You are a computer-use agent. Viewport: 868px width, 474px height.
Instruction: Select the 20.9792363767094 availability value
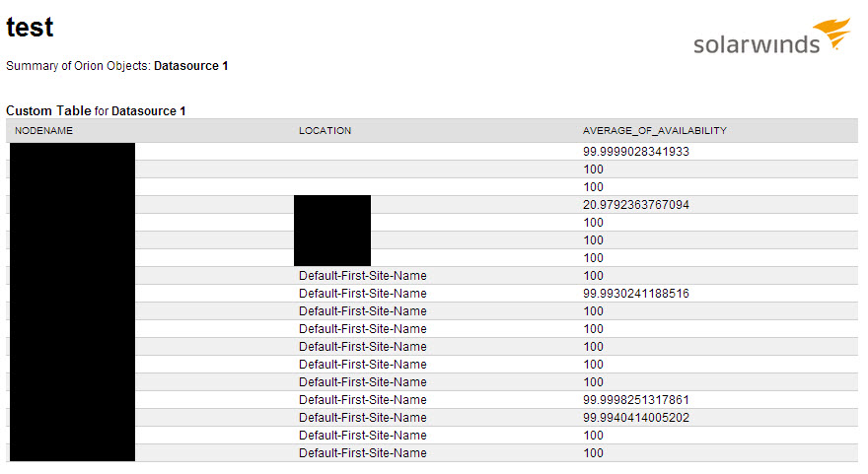635,205
